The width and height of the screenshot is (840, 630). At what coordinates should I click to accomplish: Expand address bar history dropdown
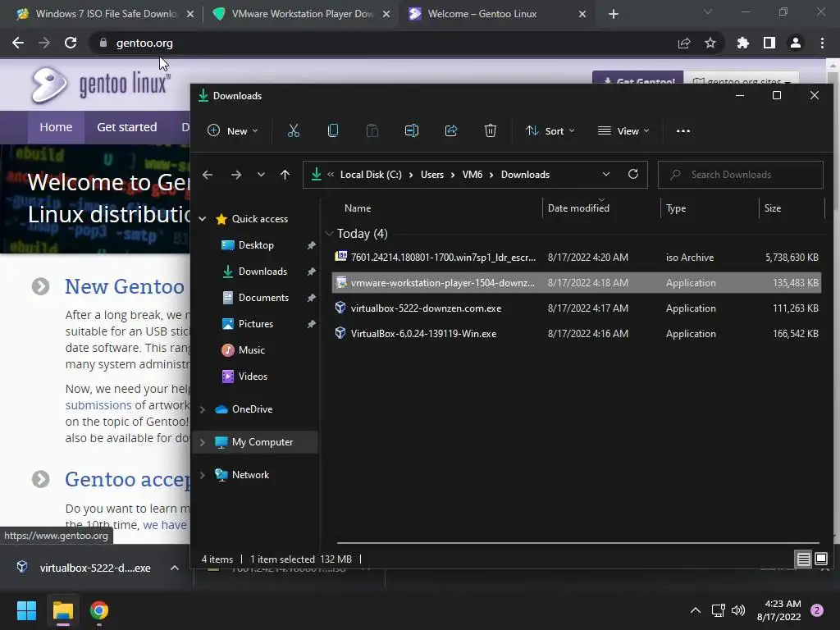click(x=606, y=174)
